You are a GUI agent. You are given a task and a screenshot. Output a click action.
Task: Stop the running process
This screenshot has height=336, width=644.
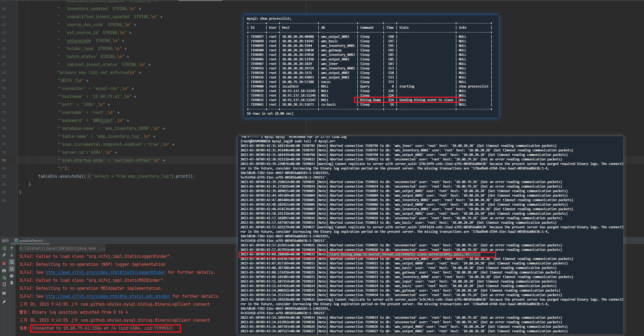[x=4, y=263]
